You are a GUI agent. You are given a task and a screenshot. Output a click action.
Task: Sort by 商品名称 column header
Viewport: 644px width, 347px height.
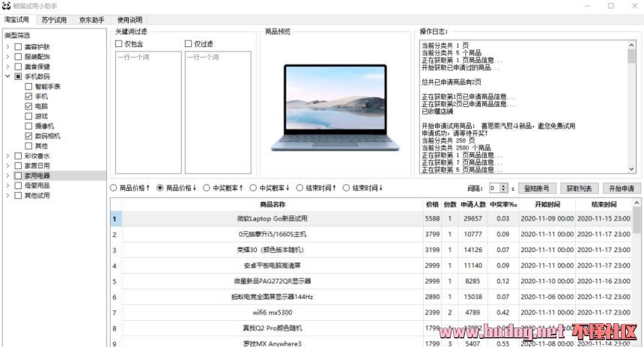point(273,204)
